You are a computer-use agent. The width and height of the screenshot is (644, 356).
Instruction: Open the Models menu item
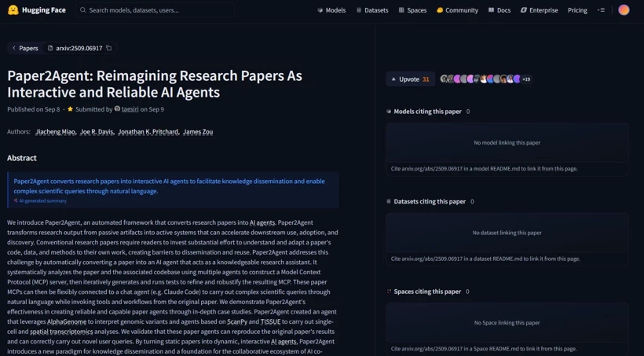pyautogui.click(x=331, y=10)
